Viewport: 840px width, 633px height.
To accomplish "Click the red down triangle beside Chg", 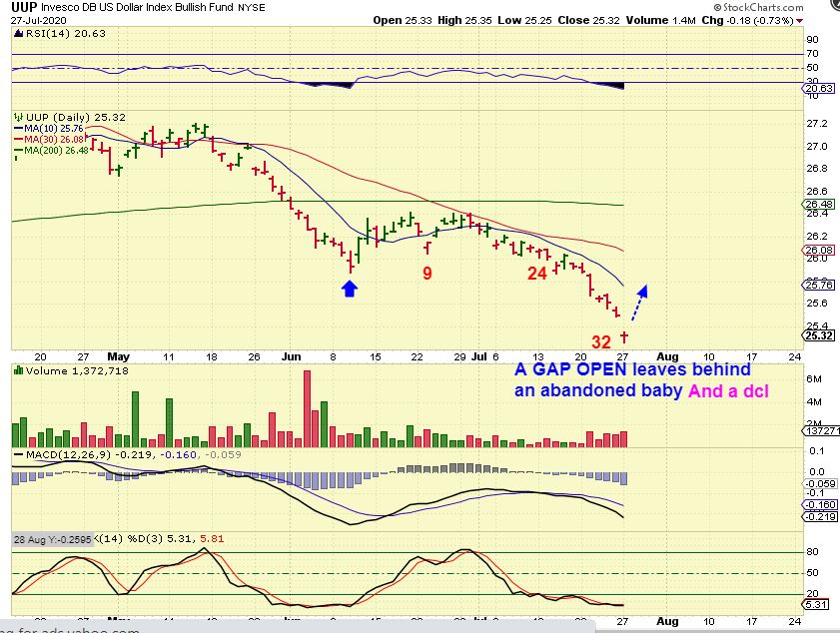I will tap(799, 21).
